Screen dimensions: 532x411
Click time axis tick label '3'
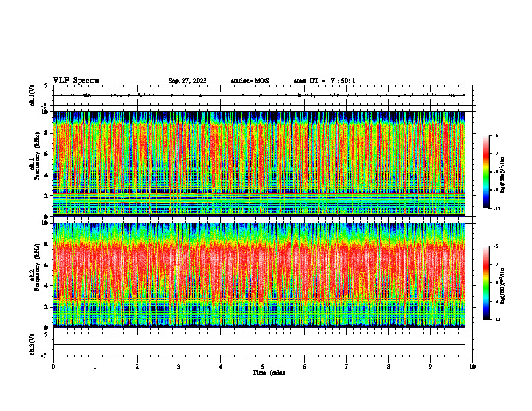[x=179, y=367]
